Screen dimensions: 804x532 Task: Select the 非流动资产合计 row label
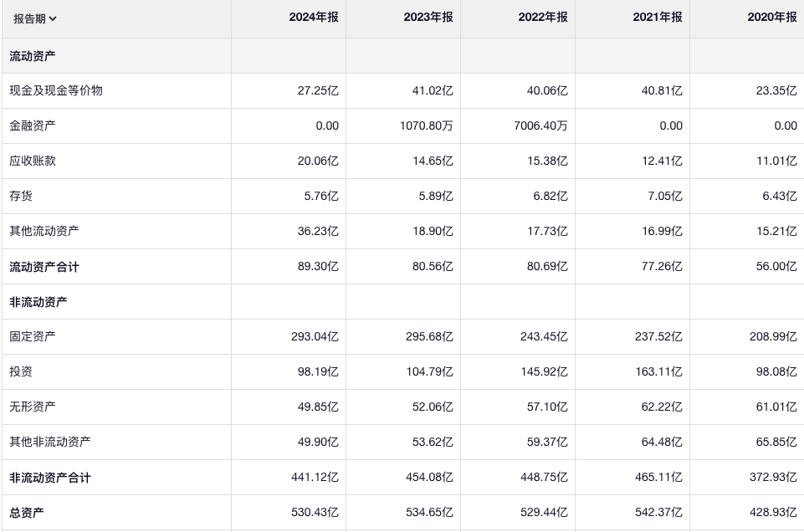tap(50, 478)
